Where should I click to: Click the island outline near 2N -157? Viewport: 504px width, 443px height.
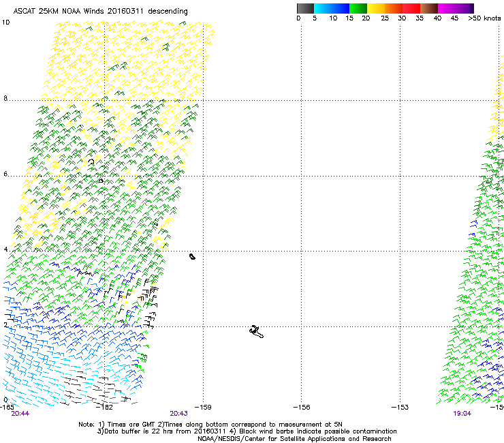(x=257, y=332)
